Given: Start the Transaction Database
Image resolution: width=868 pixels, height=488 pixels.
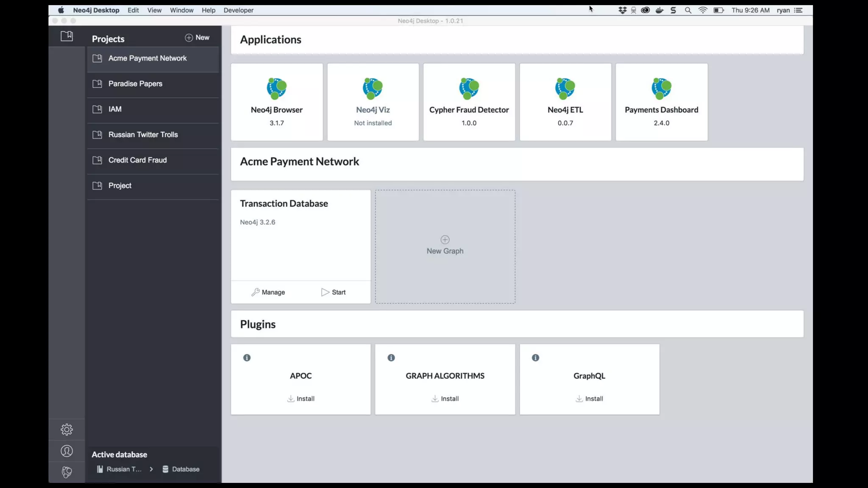Looking at the screenshot, I should coord(333,292).
